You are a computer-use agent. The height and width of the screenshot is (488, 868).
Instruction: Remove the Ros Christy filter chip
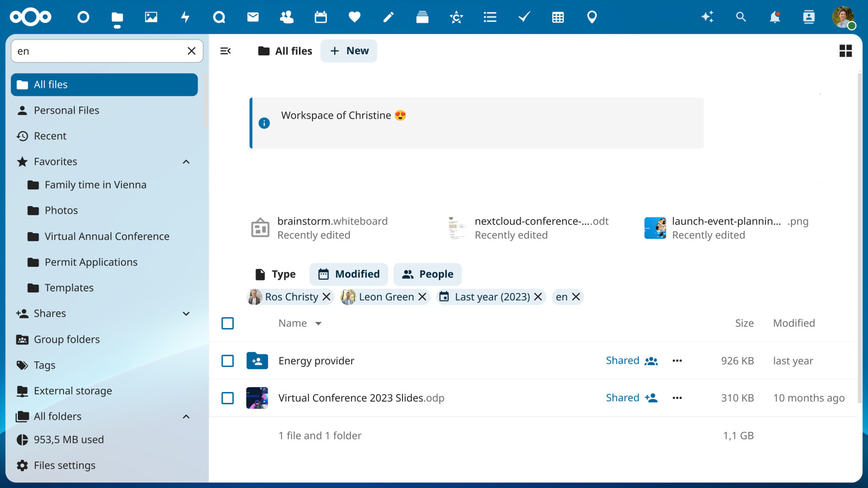point(327,297)
